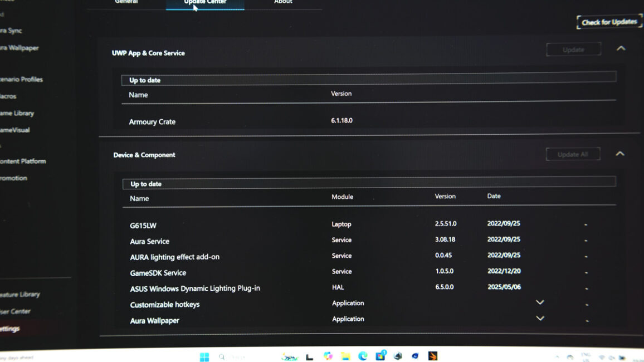Select the Customizable hotkeys row name

click(x=165, y=305)
